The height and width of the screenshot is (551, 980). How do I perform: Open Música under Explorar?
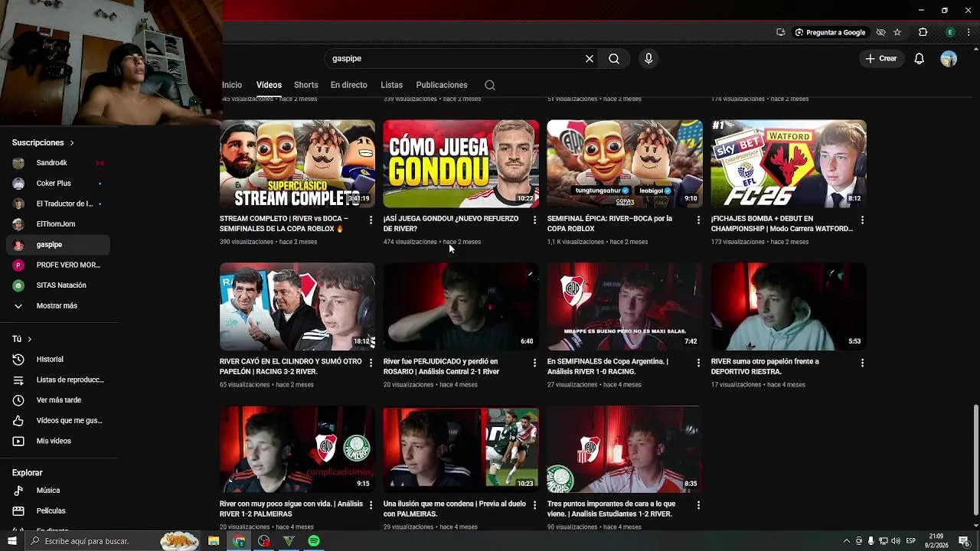58,491
